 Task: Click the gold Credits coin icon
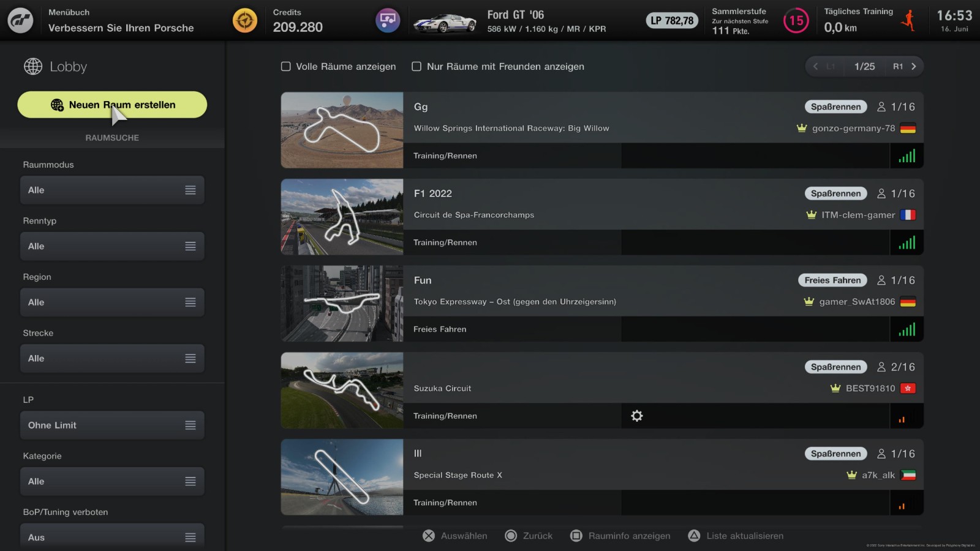[245, 21]
